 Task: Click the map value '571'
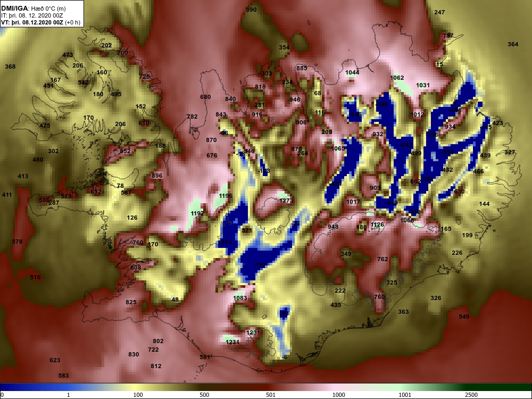247,230
